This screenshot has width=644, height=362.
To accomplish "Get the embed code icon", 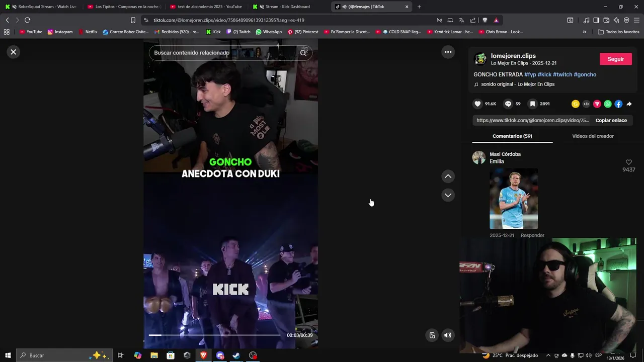I will coord(586,104).
